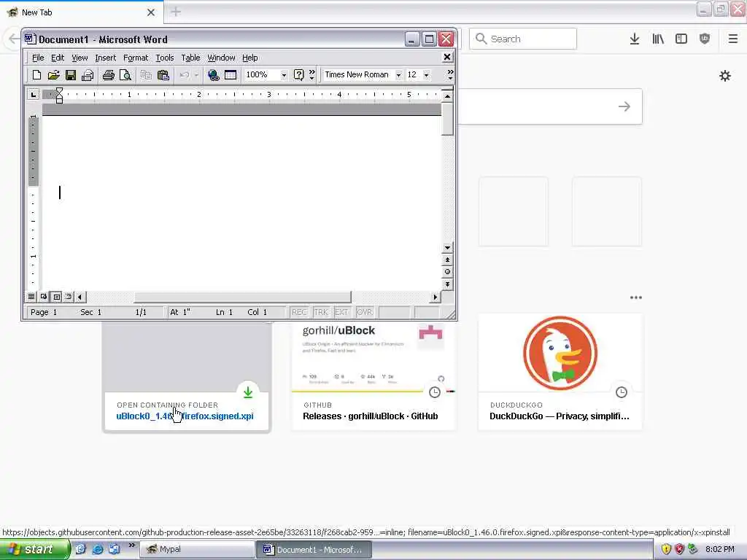747x560 pixels.
Task: Toggle browser sidebar icon
Action: point(681,39)
